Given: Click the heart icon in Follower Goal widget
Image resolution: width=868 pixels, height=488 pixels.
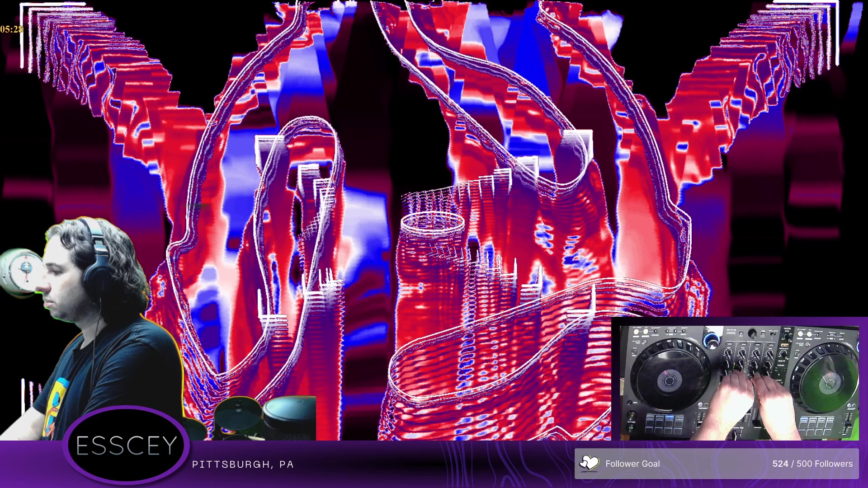Looking at the screenshot, I should (589, 463).
